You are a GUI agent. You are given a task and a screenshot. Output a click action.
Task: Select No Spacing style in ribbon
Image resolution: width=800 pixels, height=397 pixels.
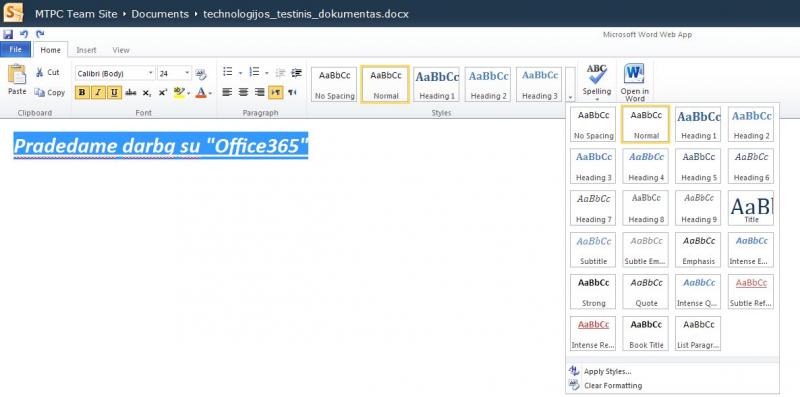point(334,84)
